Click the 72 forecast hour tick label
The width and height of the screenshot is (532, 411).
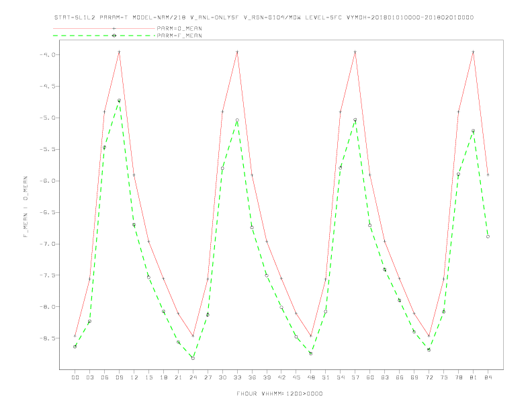(x=429, y=377)
